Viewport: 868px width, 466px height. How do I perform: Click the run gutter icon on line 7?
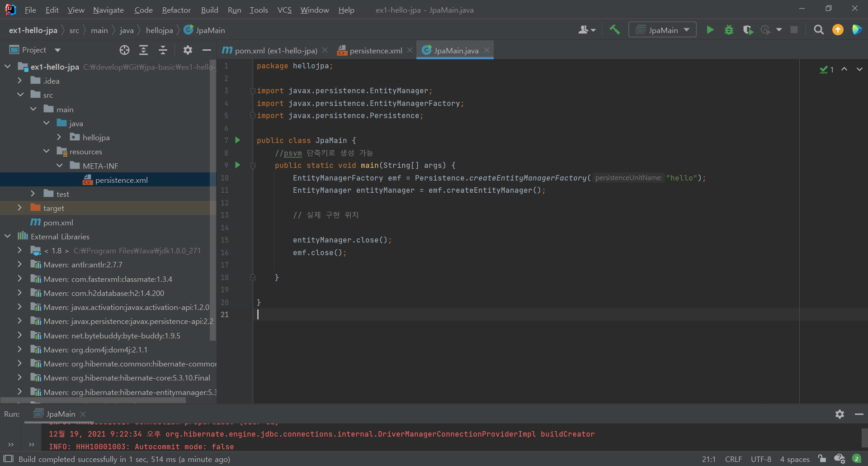pyautogui.click(x=238, y=140)
